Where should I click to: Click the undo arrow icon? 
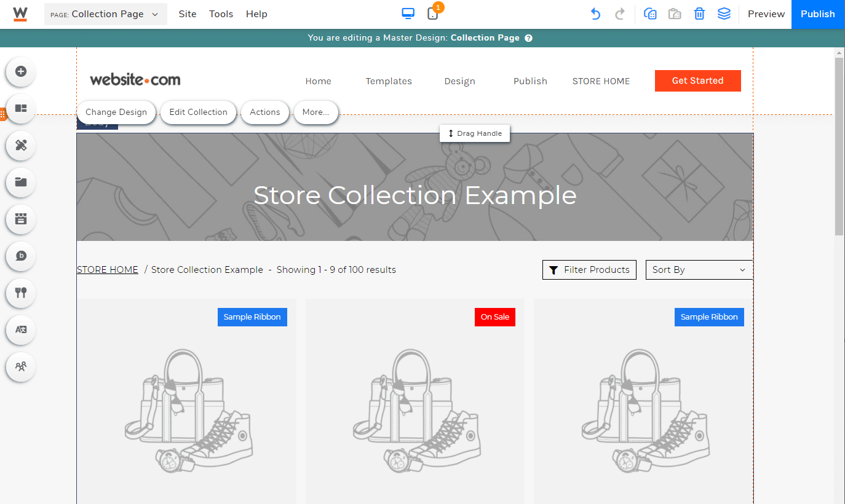coord(595,14)
